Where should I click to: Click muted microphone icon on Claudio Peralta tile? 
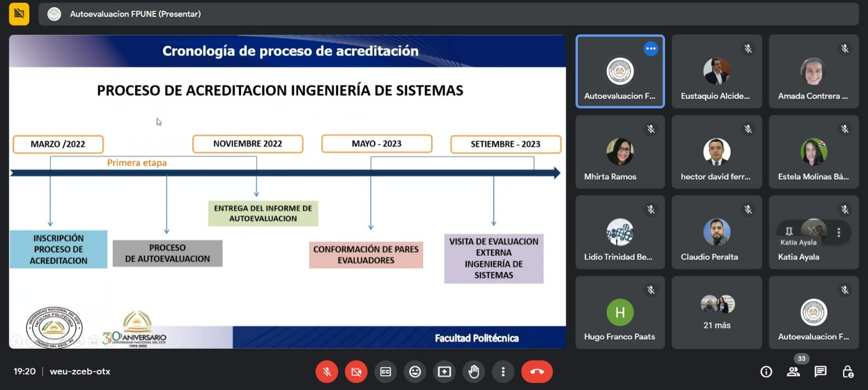(x=748, y=210)
